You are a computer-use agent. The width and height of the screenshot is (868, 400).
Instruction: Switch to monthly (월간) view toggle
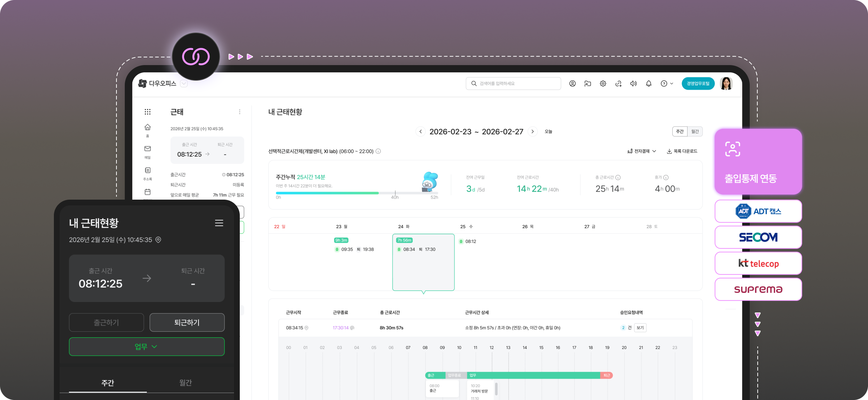pos(695,132)
